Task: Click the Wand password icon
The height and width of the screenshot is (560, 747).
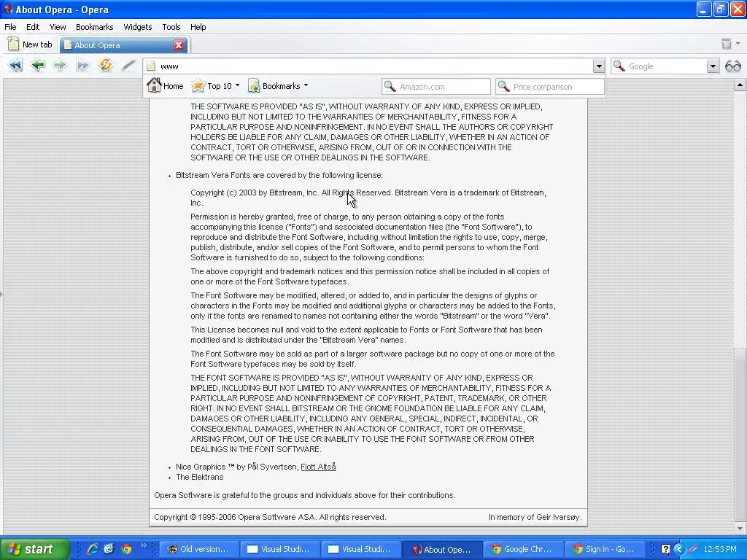Action: coord(128,65)
